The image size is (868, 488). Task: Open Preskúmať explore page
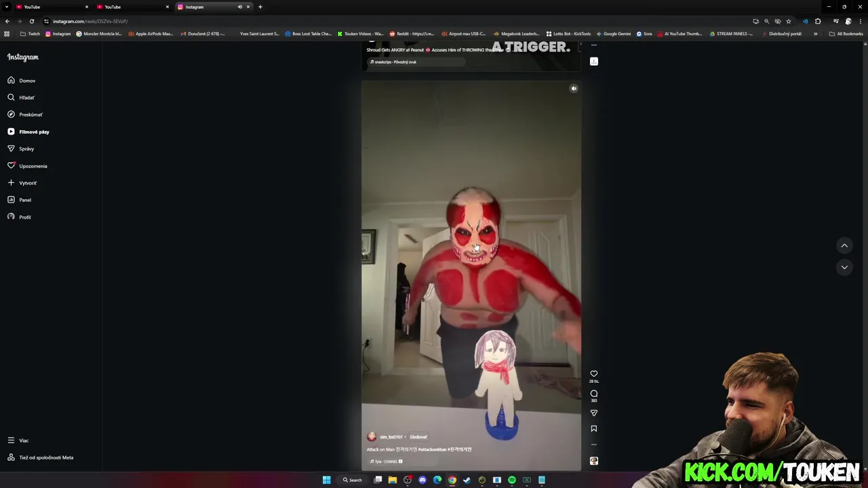[25, 115]
